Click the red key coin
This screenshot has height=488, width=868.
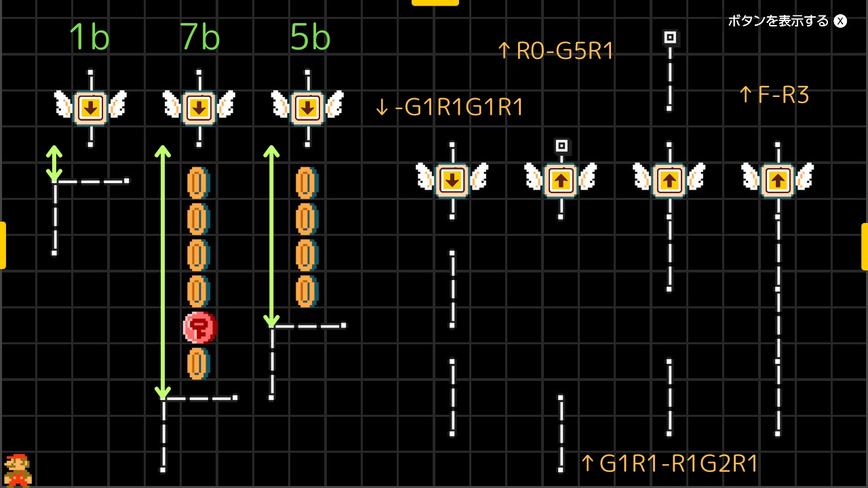pos(199,328)
